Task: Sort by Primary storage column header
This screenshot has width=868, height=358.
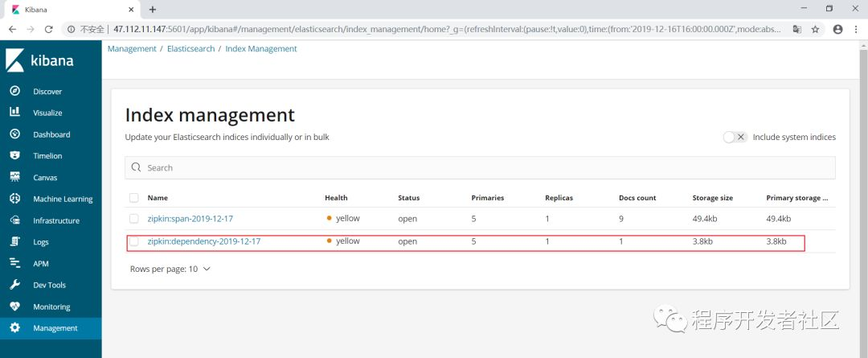Action: pyautogui.click(x=797, y=198)
